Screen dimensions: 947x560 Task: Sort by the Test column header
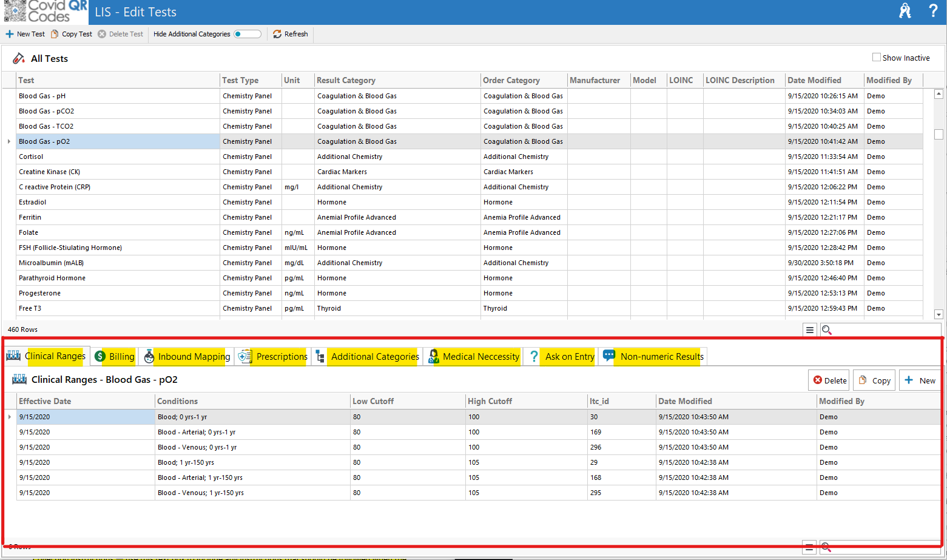point(118,80)
